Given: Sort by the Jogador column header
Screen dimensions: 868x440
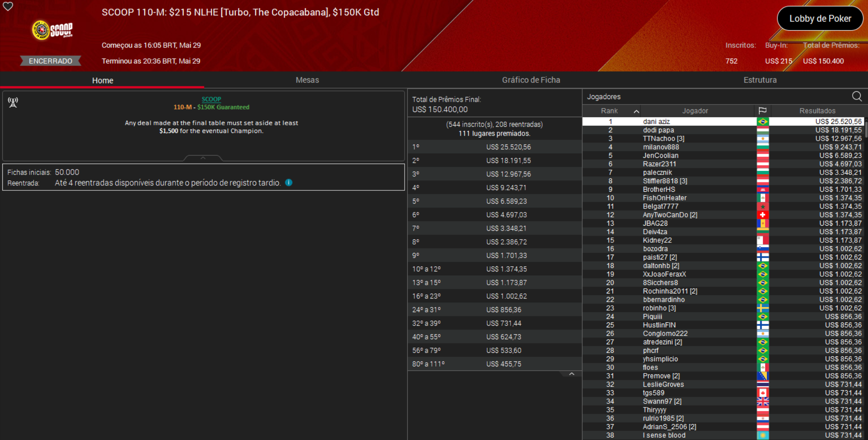Looking at the screenshot, I should point(695,111).
